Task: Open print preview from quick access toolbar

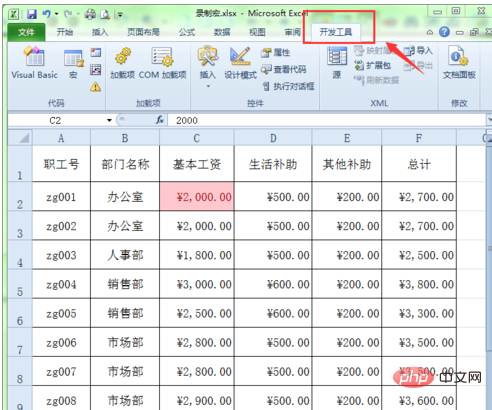Action: tap(105, 14)
